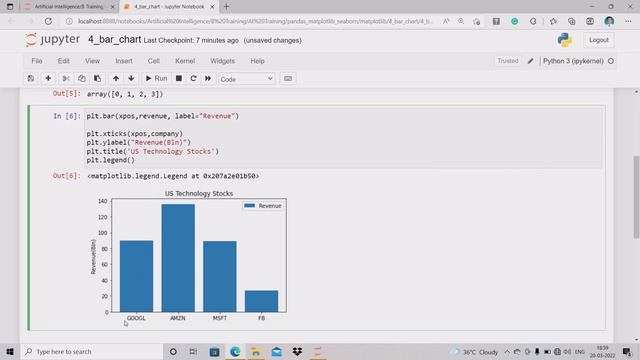Screen dimensions: 640x360
Task: Click the pencil edit mode icon
Action: (x=530, y=61)
